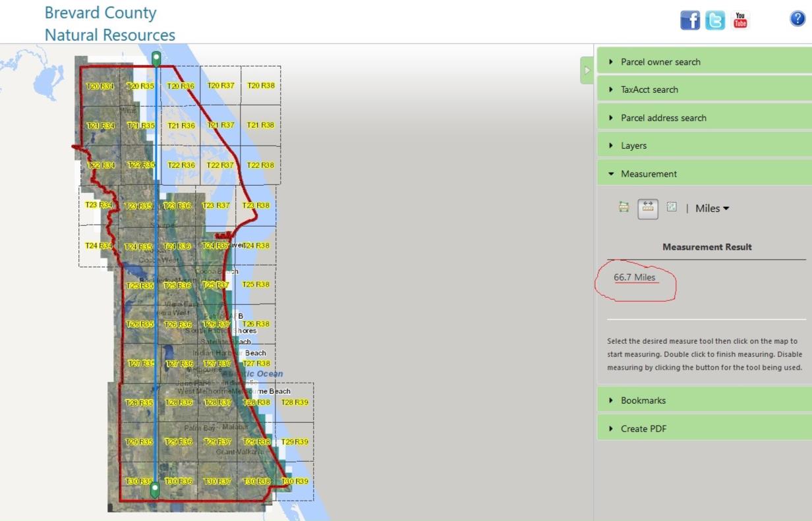
Task: Click the Natural Resources title
Action: click(x=110, y=34)
